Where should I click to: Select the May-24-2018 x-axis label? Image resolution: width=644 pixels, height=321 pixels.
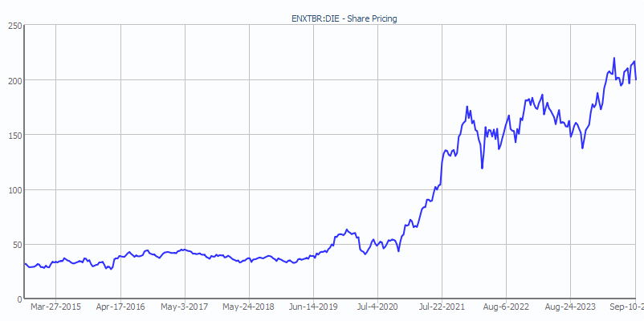[249, 307]
